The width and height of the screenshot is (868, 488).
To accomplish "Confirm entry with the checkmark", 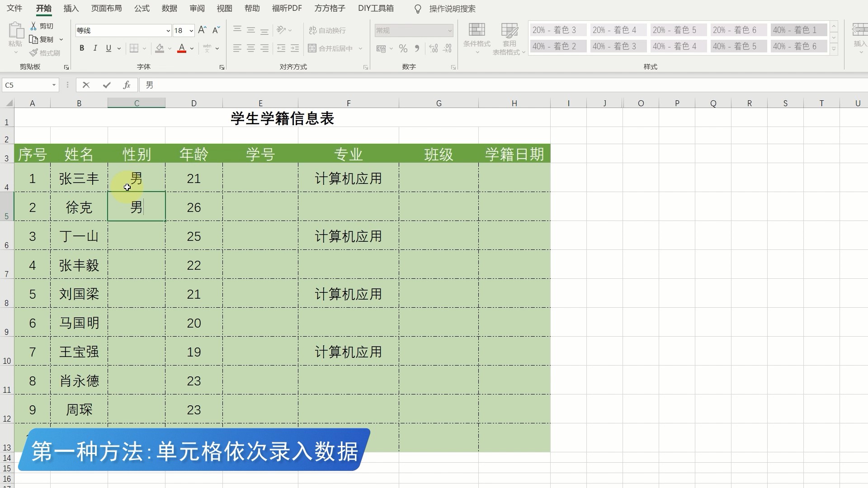I will (107, 85).
